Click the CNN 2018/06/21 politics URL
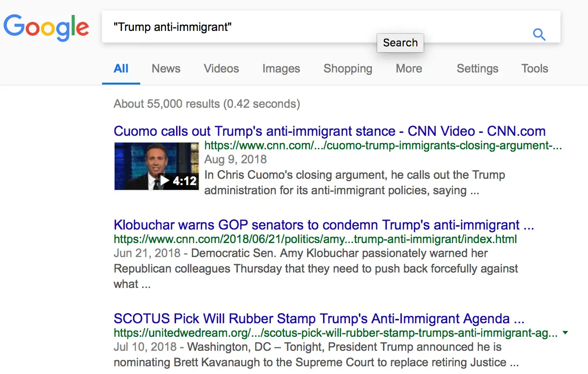This screenshot has height=374, width=588. click(315, 239)
